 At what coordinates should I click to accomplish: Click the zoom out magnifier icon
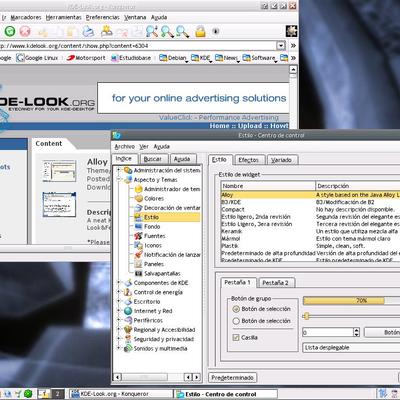[182, 31]
